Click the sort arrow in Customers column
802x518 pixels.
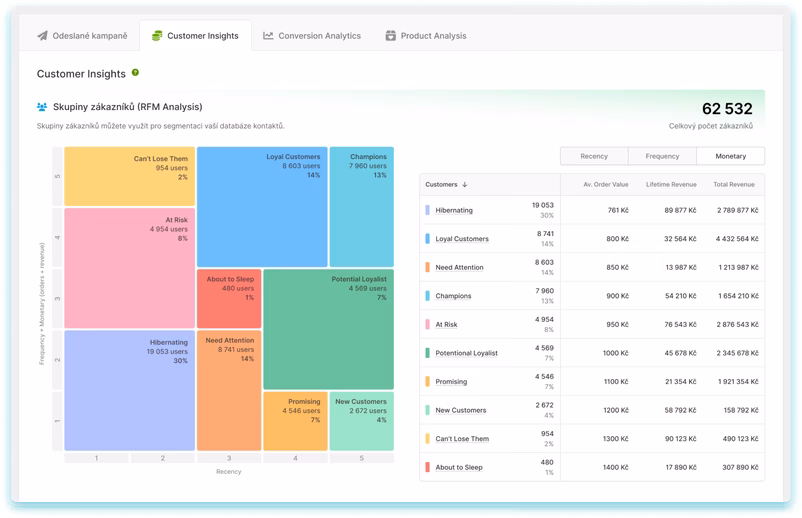(464, 185)
